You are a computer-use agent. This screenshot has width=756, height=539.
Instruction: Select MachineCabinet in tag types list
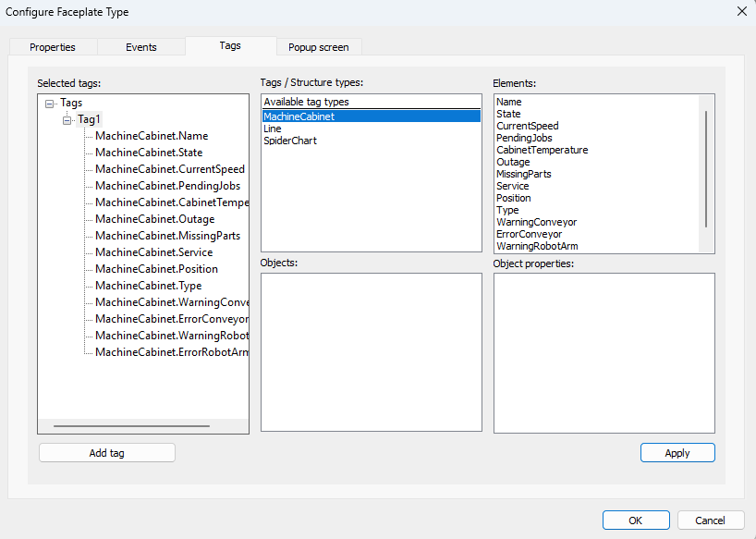pos(299,117)
